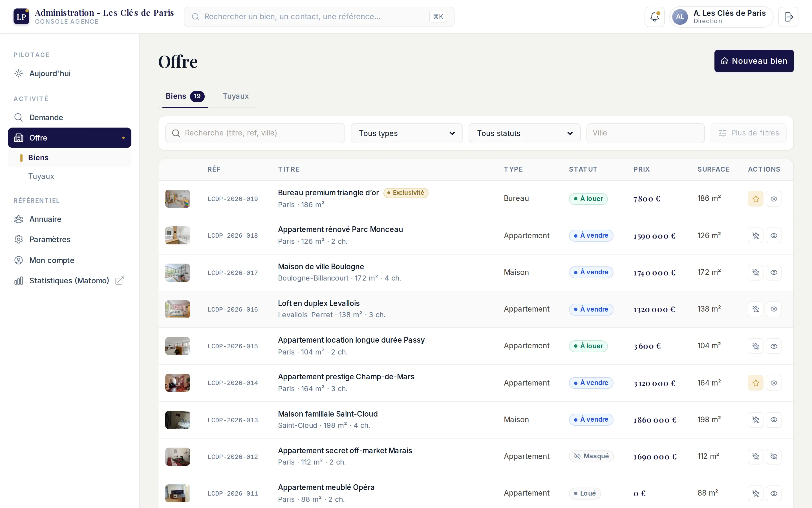Viewport: 812px width, 508px height.
Task: Click the magnifier icon in global search
Action: (196, 17)
